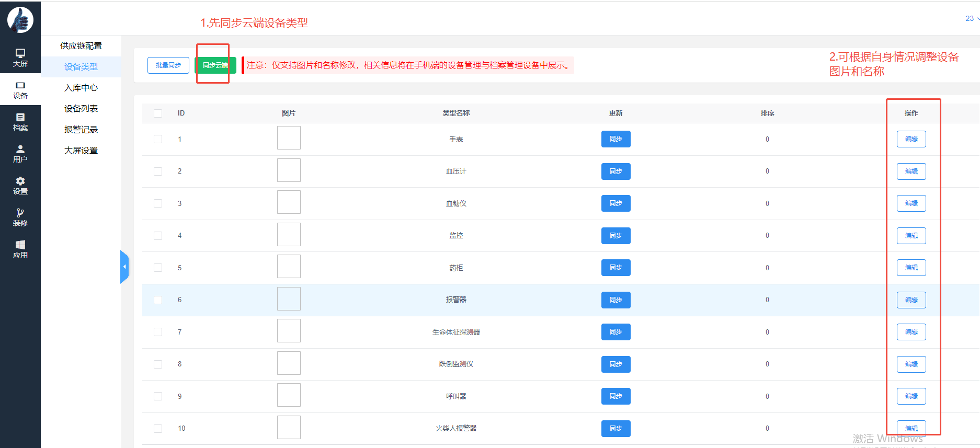Click the thumbs-up logo avatar
The width and height of the screenshot is (980, 448).
(x=20, y=20)
